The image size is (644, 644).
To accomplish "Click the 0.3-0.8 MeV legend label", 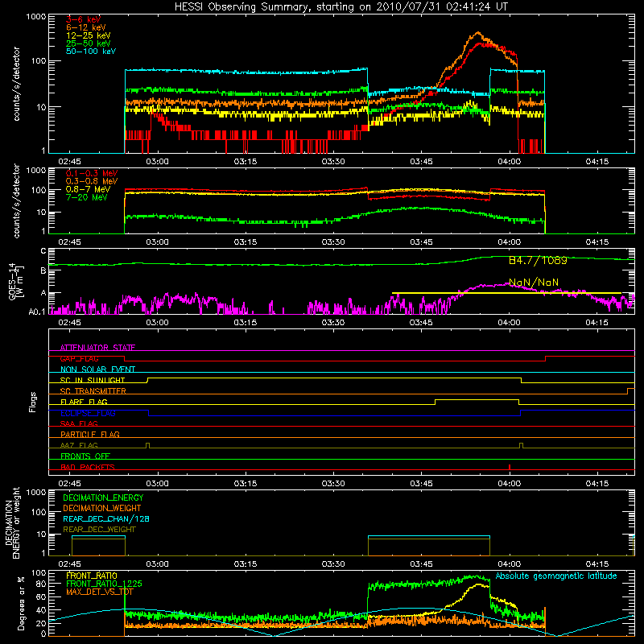I will point(92,181).
